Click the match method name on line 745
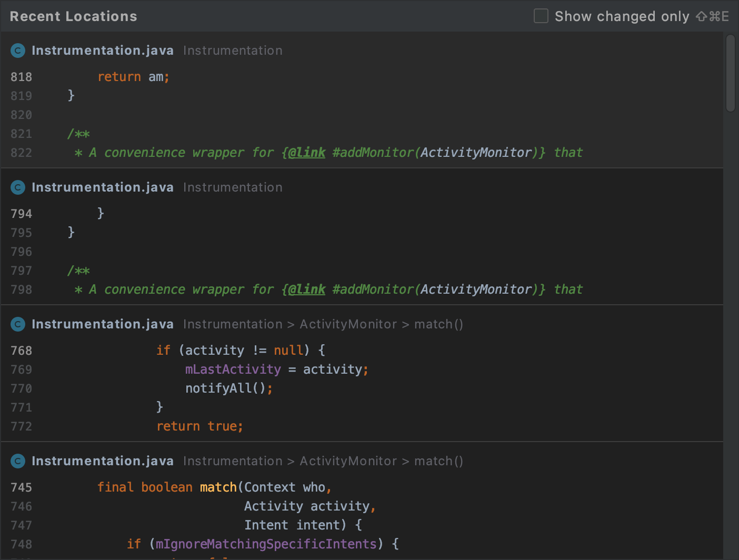This screenshot has width=739, height=560. [x=218, y=487]
